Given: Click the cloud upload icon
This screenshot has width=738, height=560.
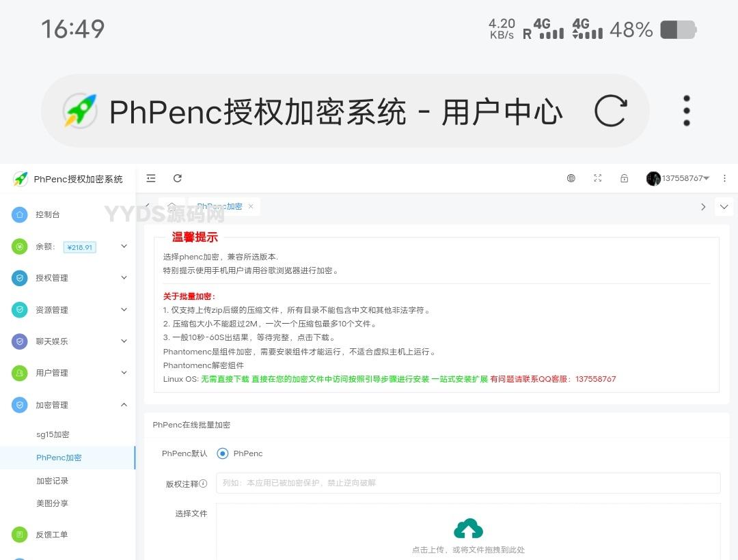Looking at the screenshot, I should 468,529.
